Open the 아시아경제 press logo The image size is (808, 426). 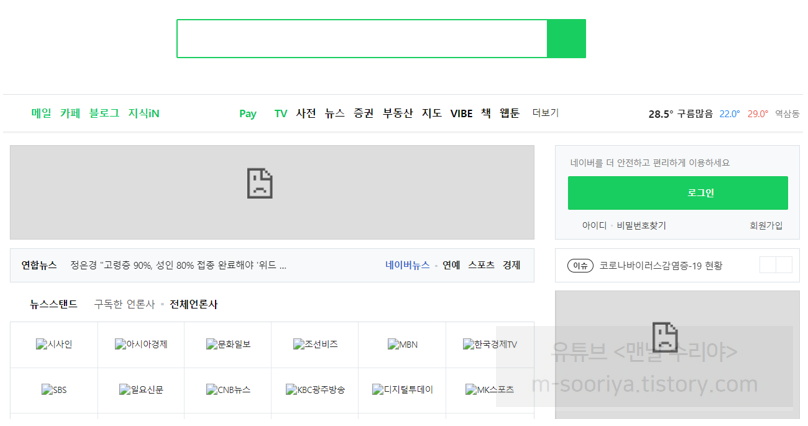tap(141, 345)
